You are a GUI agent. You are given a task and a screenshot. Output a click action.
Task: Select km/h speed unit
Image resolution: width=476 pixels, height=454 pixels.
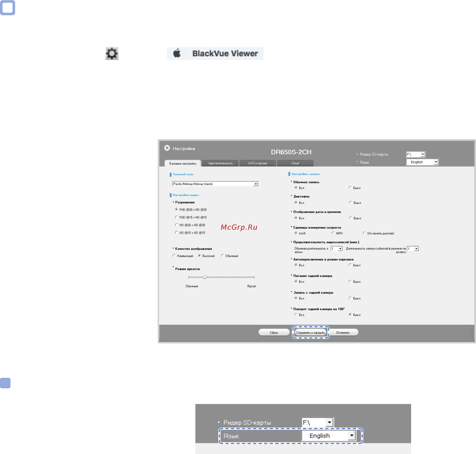click(296, 233)
